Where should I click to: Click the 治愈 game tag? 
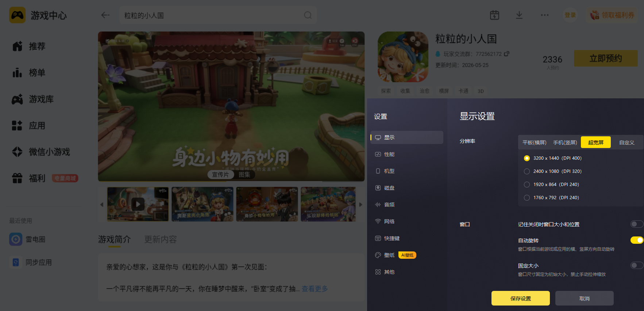pyautogui.click(x=425, y=91)
